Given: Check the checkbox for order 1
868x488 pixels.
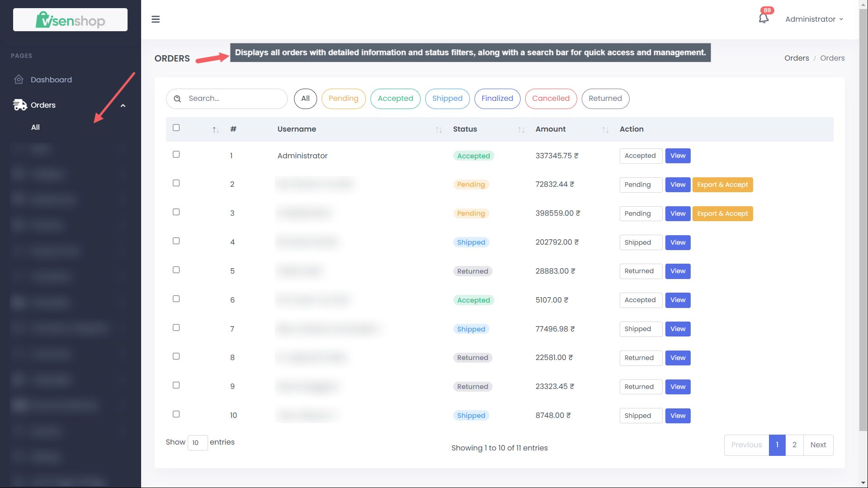Looking at the screenshot, I should point(176,155).
